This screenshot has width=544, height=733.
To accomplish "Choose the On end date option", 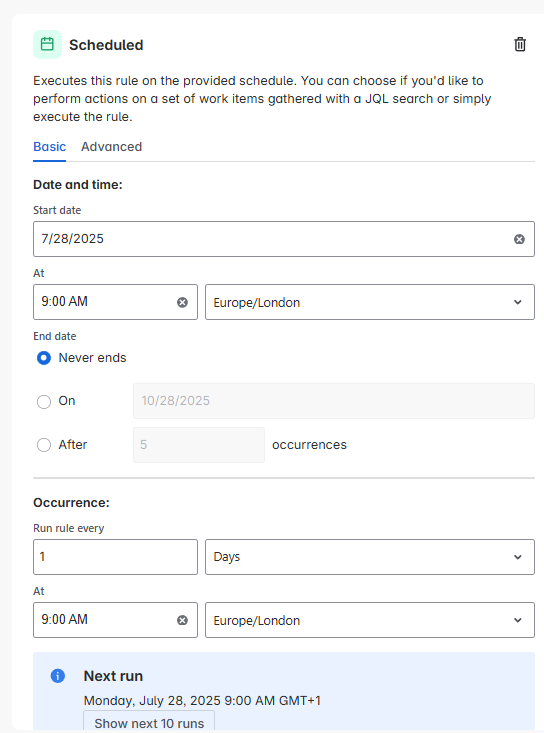I will coord(44,402).
